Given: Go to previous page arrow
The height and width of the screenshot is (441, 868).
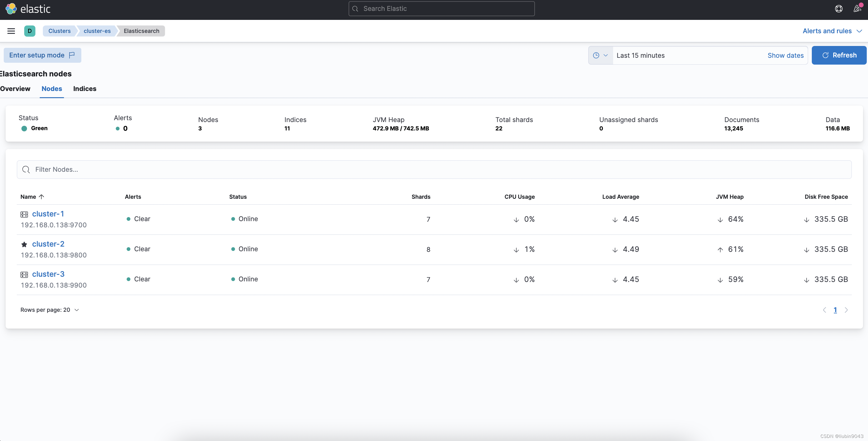Looking at the screenshot, I should point(824,310).
